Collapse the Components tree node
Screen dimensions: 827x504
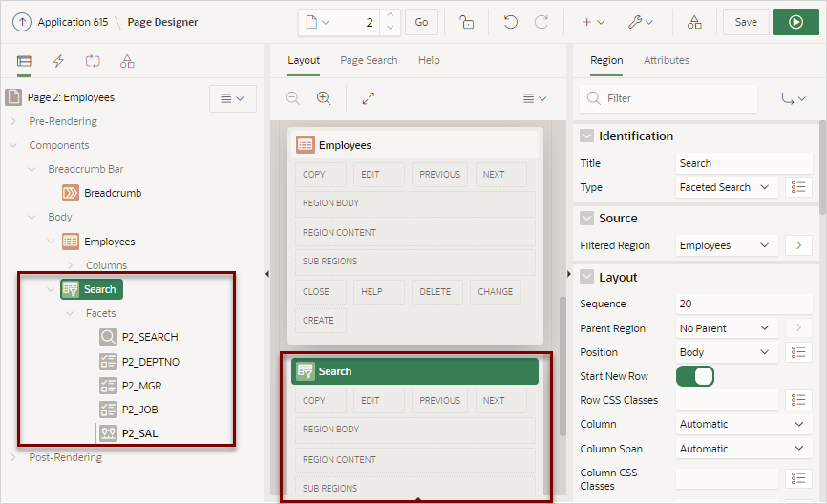click(13, 145)
